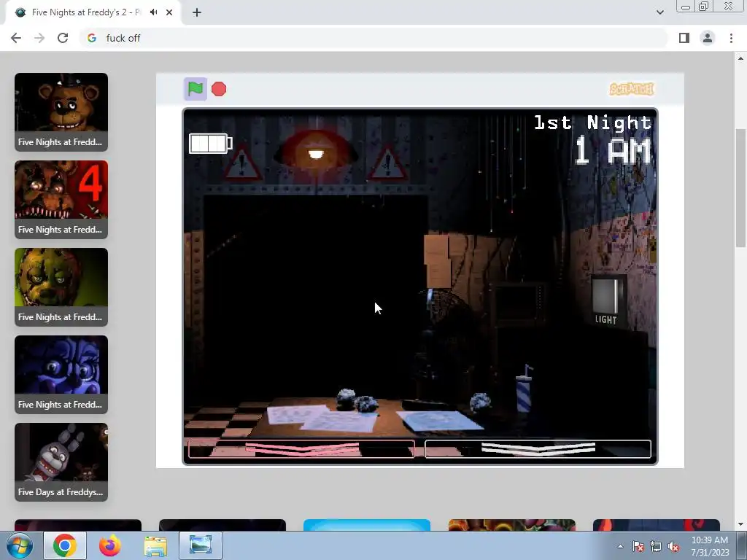Screen dimensions: 747x560
Task: Click the Chrome taskbar icon
Action: tap(65, 545)
